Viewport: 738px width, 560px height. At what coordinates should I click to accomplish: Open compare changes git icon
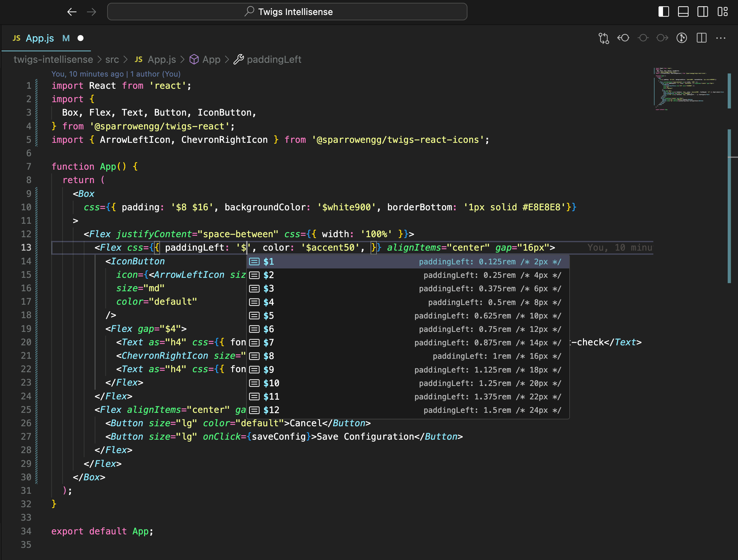pos(604,38)
